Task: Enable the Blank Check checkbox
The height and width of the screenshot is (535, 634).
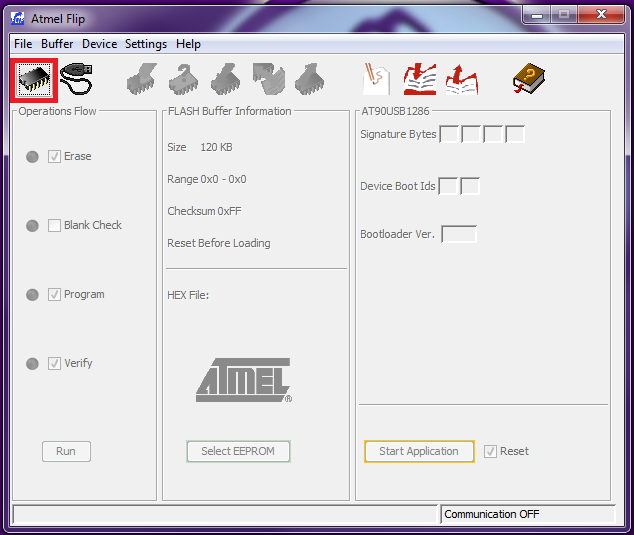Action: point(54,225)
